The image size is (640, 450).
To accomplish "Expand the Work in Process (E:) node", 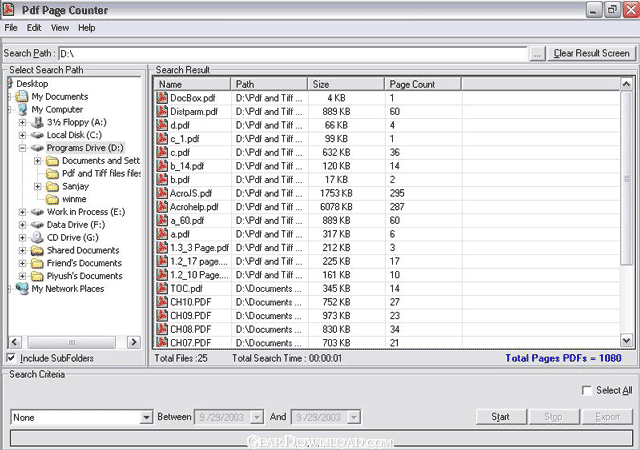I will 22,212.
